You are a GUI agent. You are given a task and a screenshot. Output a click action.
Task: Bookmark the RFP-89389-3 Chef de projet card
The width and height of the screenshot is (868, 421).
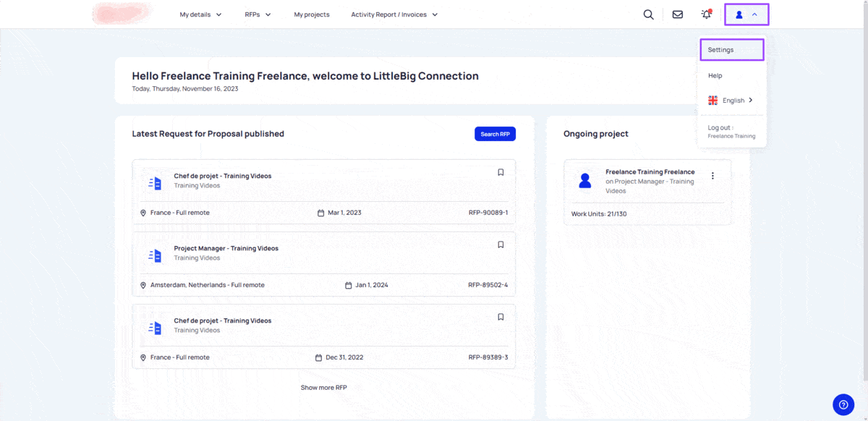pyautogui.click(x=501, y=317)
